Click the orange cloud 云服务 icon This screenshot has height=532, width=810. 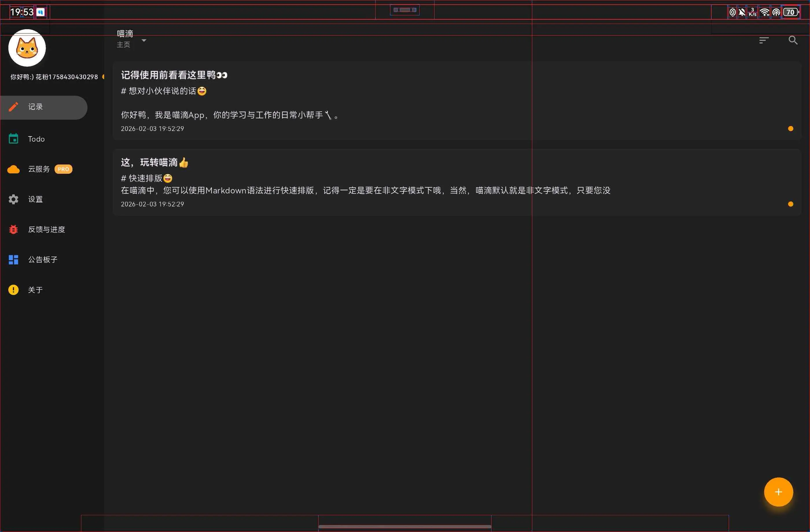click(x=13, y=169)
